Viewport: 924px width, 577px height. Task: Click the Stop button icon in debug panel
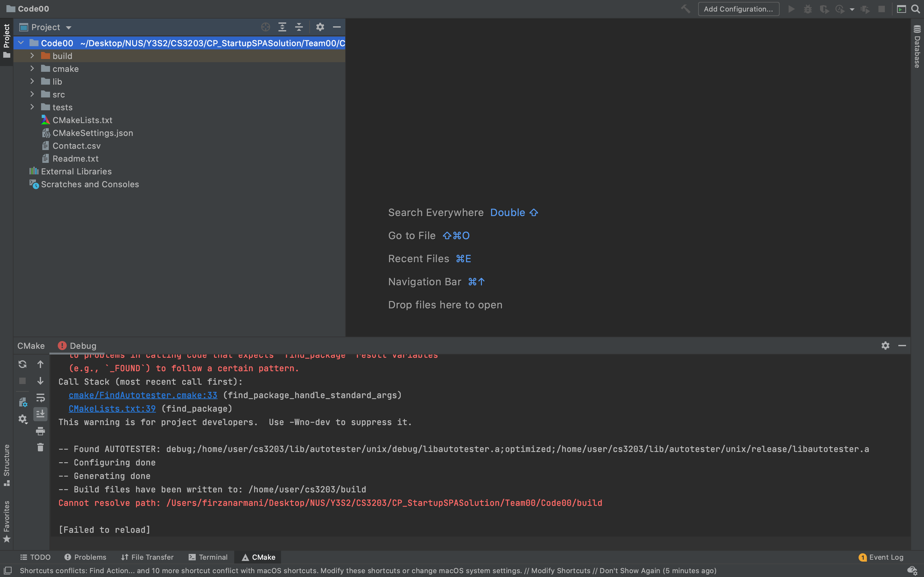pos(22,380)
